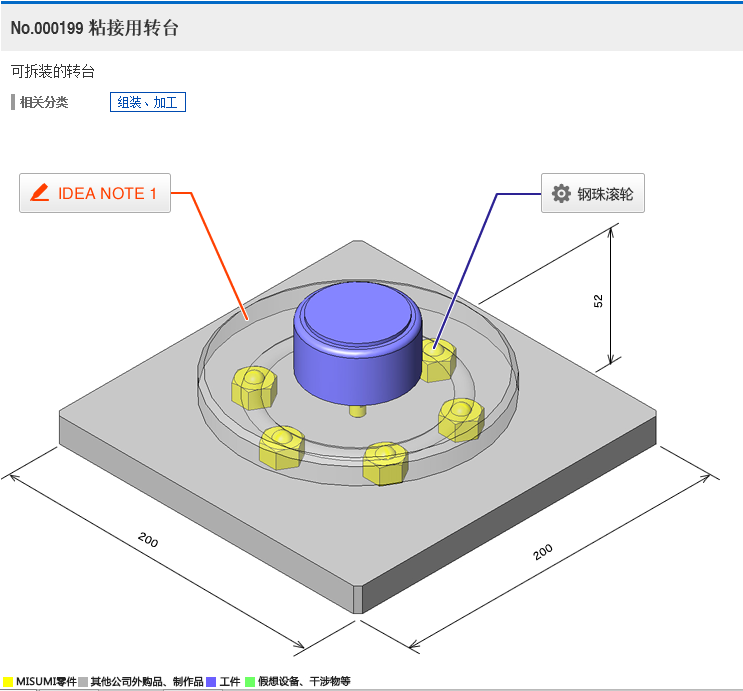Image resolution: width=743 pixels, height=691 pixels.
Task: Click the 工件 legend text
Action: [x=230, y=682]
